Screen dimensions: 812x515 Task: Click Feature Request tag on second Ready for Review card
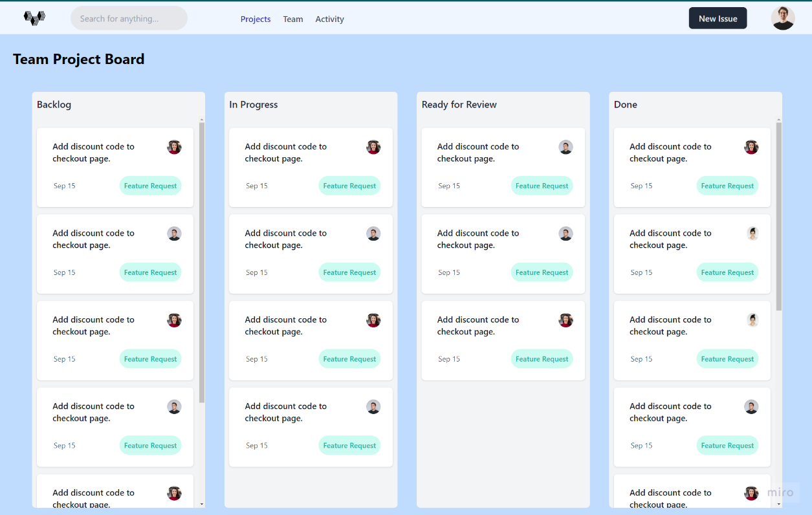coord(542,272)
